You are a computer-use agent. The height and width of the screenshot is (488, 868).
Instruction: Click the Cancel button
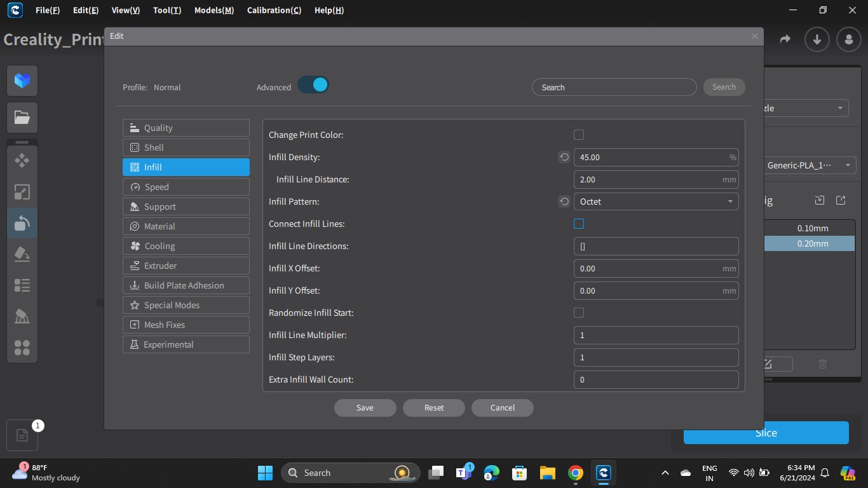(x=503, y=408)
